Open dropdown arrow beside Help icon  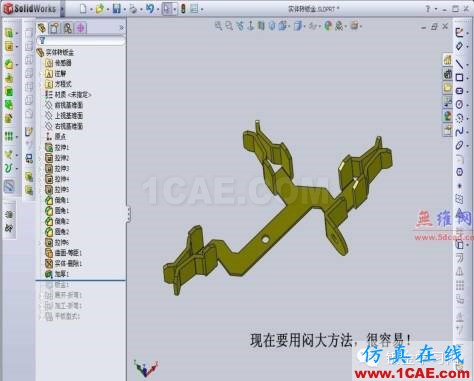click(436, 9)
